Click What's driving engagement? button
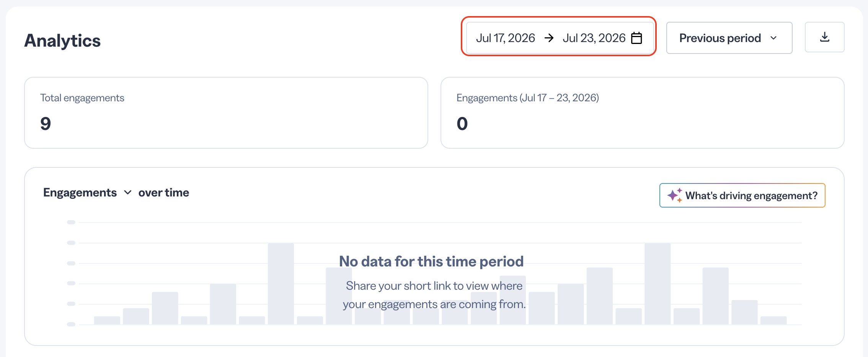Image resolution: width=868 pixels, height=357 pixels. click(x=742, y=195)
